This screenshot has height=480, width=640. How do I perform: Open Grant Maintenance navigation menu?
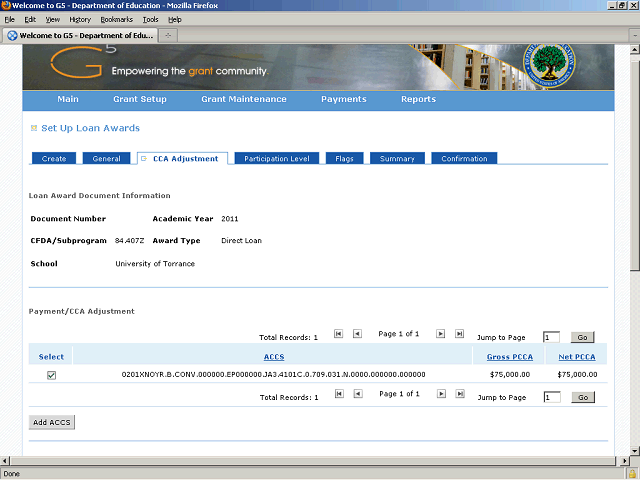click(244, 99)
